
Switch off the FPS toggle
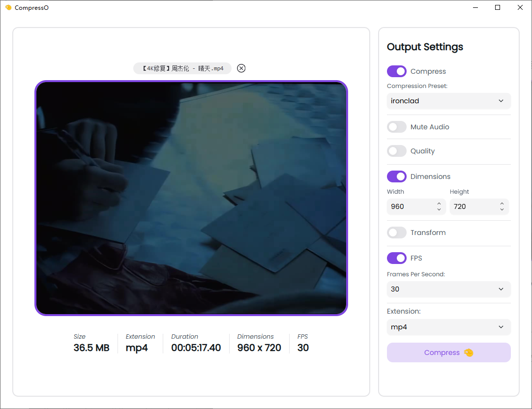(397, 258)
